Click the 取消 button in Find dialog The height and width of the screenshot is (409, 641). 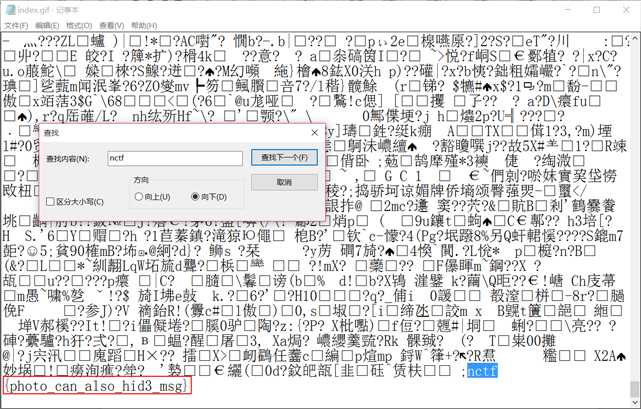pyautogui.click(x=285, y=182)
